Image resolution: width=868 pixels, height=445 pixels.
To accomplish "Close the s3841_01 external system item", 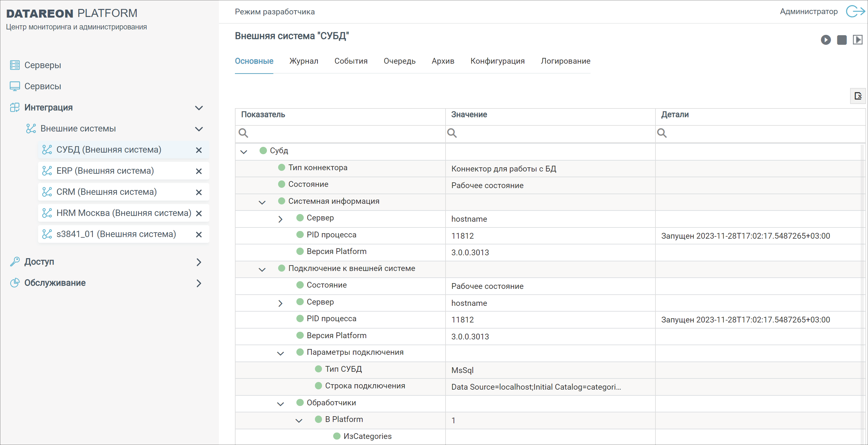I will click(199, 234).
